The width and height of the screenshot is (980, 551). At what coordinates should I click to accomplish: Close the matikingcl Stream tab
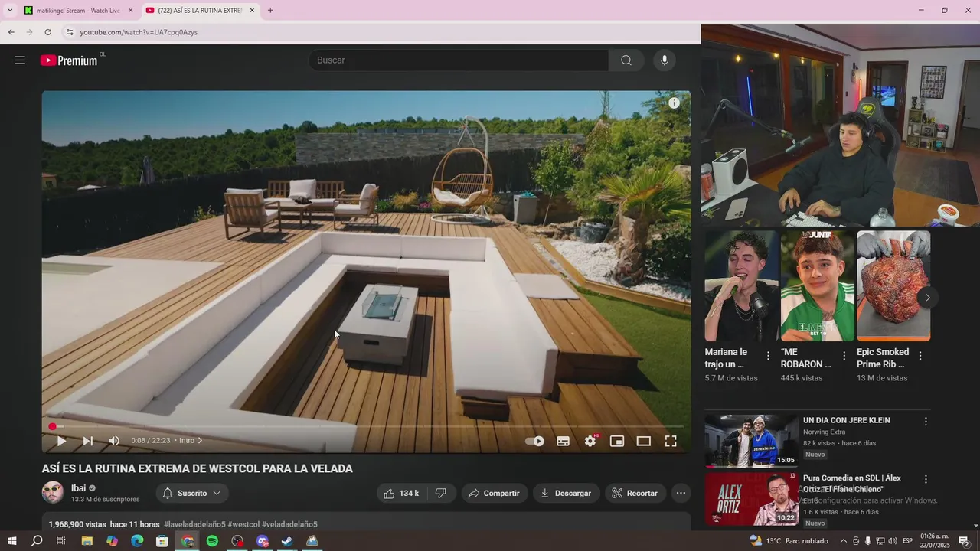[x=130, y=11]
